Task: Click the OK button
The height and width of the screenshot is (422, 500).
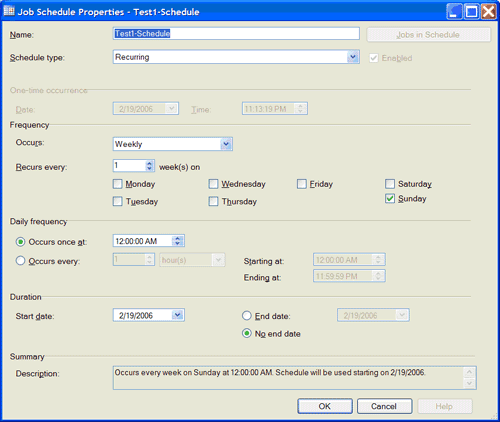Action: coord(325,406)
